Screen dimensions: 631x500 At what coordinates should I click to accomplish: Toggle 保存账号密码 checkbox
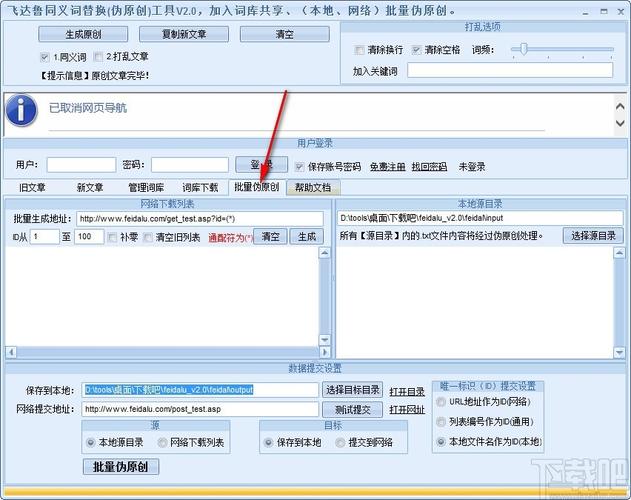tap(299, 167)
